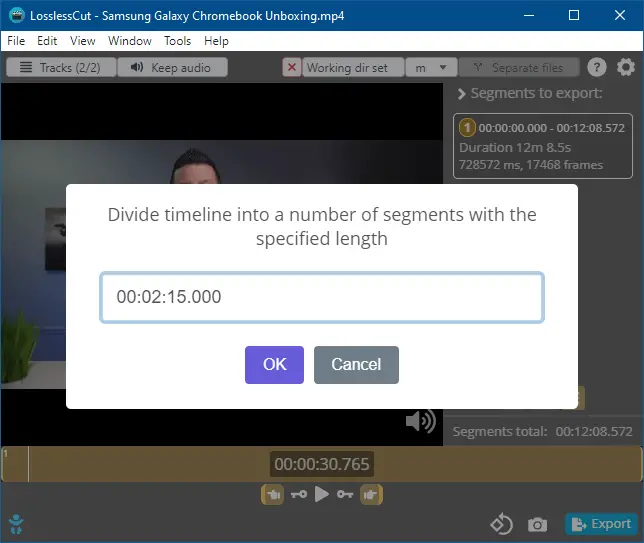Open help via question mark icon
Screen dimensions: 644x543
[596, 67]
